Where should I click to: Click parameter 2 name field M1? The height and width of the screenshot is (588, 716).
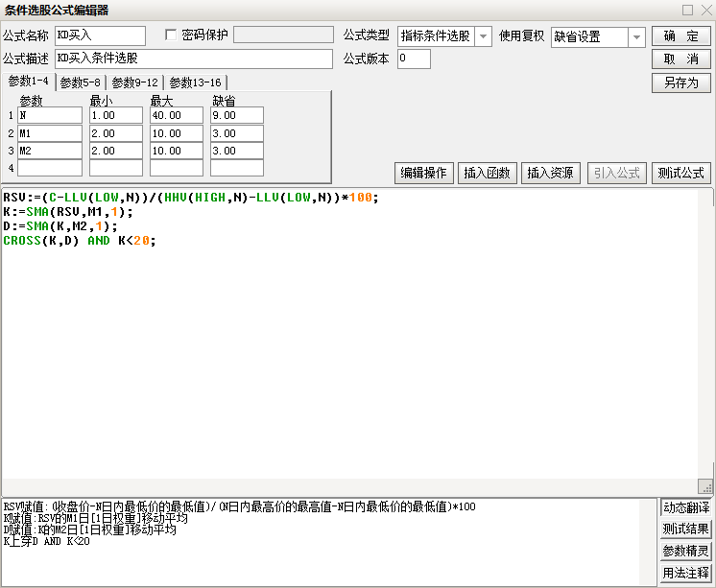tap(50, 133)
